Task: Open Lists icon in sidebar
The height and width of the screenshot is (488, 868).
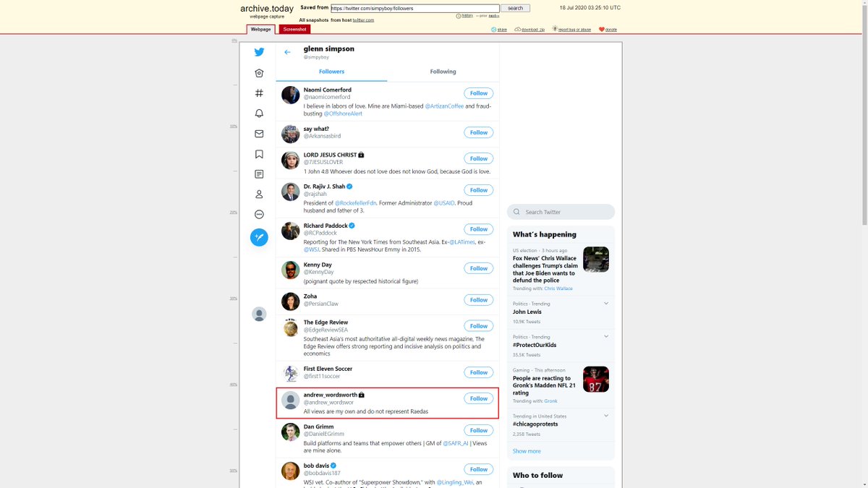Action: 259,174
